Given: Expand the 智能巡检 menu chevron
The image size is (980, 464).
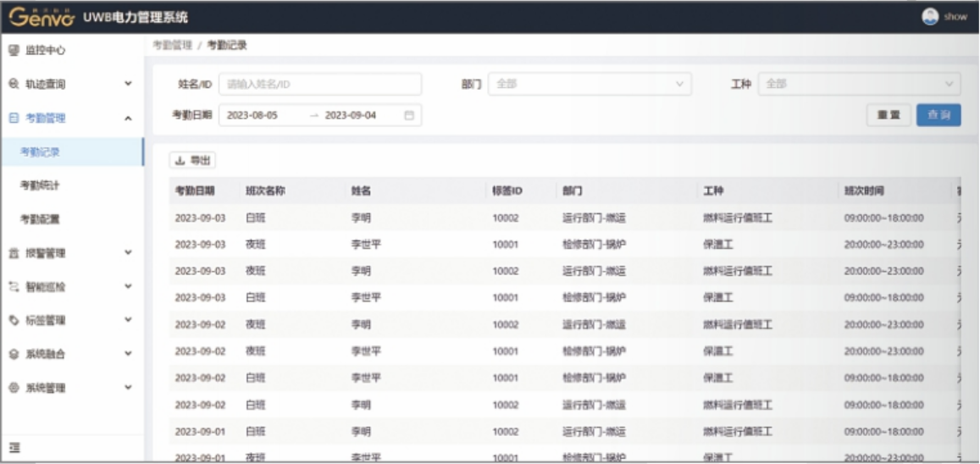Looking at the screenshot, I should pos(128,287).
